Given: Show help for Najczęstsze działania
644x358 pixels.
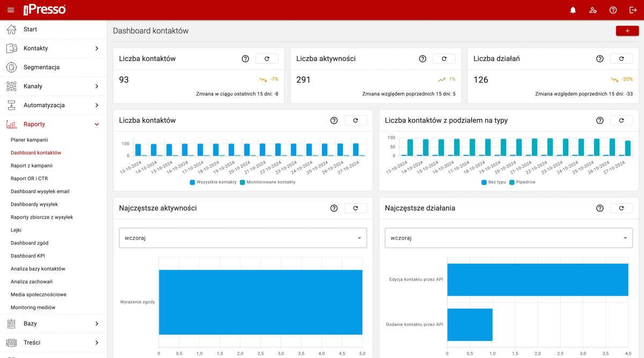Looking at the screenshot, I should coord(600,208).
